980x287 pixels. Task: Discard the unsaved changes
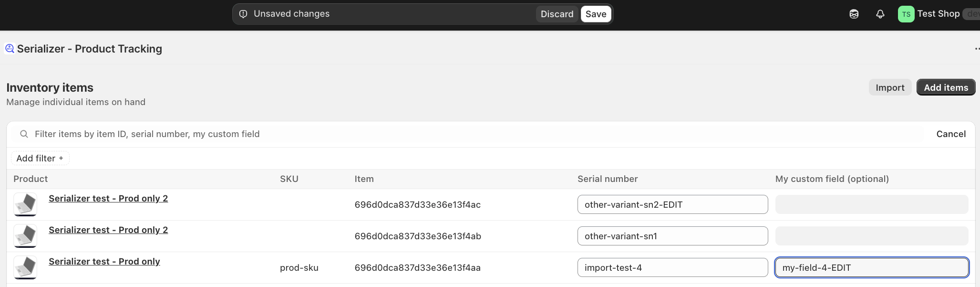point(557,14)
